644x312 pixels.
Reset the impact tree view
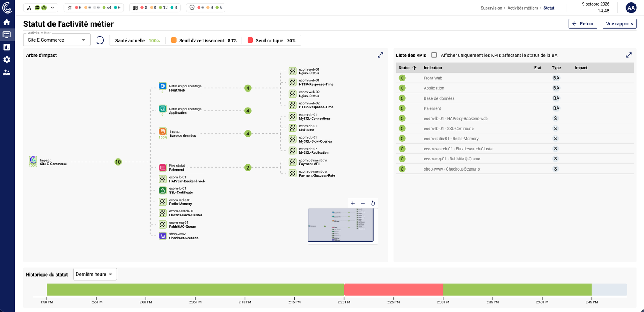pyautogui.click(x=373, y=203)
